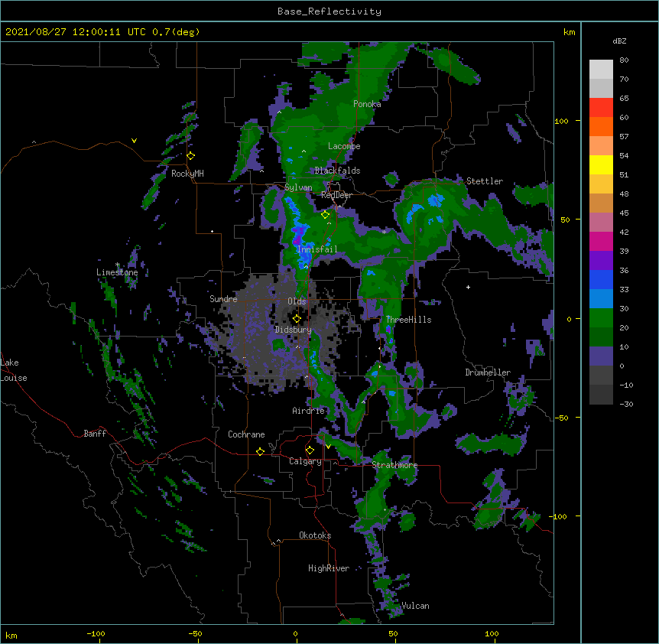Select the yellow diamond marker beside RedDeer
Image resolution: width=659 pixels, height=644 pixels.
(325, 215)
